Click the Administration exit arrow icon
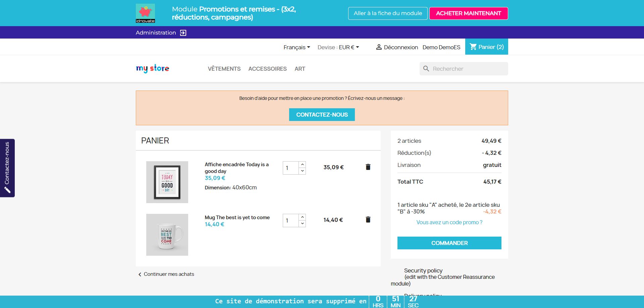This screenshot has width=644, height=308. [183, 33]
